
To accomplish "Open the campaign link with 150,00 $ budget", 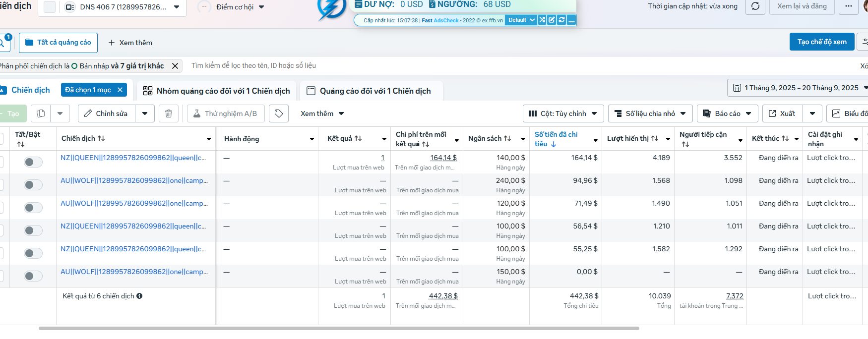I will click(134, 272).
